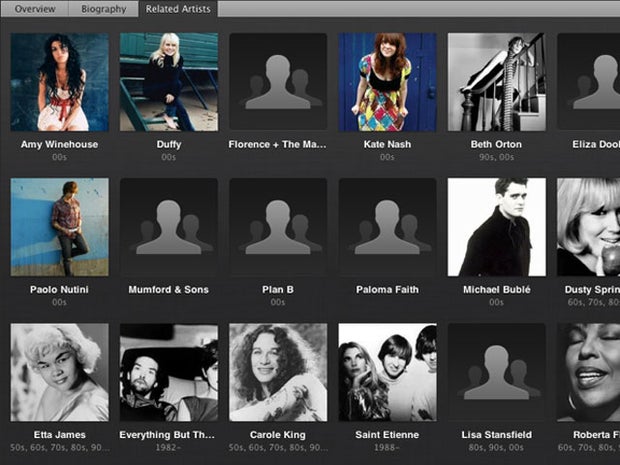Click Mumford & Sons placeholder icon

[x=169, y=227]
